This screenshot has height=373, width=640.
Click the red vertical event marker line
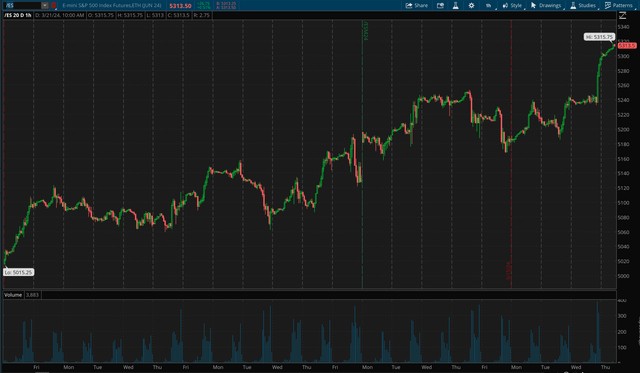(511, 154)
